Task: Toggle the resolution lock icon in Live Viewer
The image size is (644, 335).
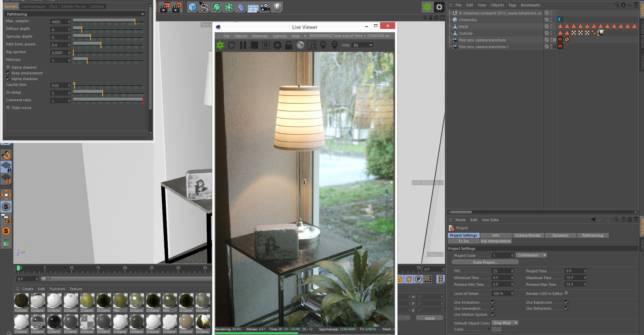Action: (x=289, y=45)
